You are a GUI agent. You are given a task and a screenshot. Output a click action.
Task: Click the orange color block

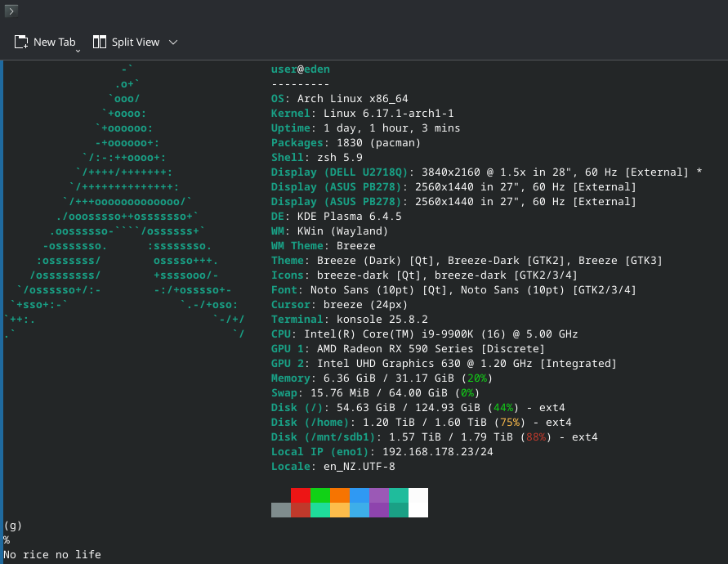click(x=339, y=495)
